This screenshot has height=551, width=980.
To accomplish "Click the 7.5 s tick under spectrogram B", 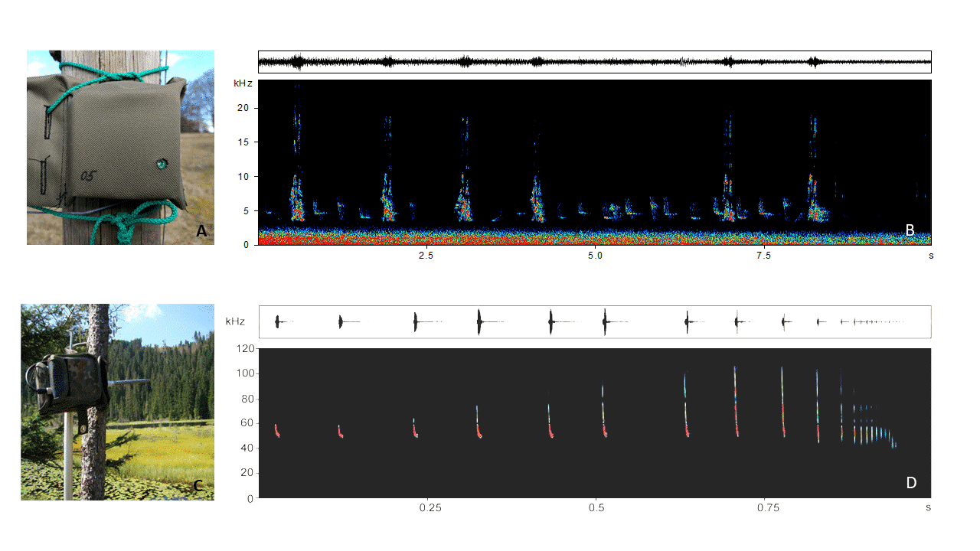I will point(763,255).
